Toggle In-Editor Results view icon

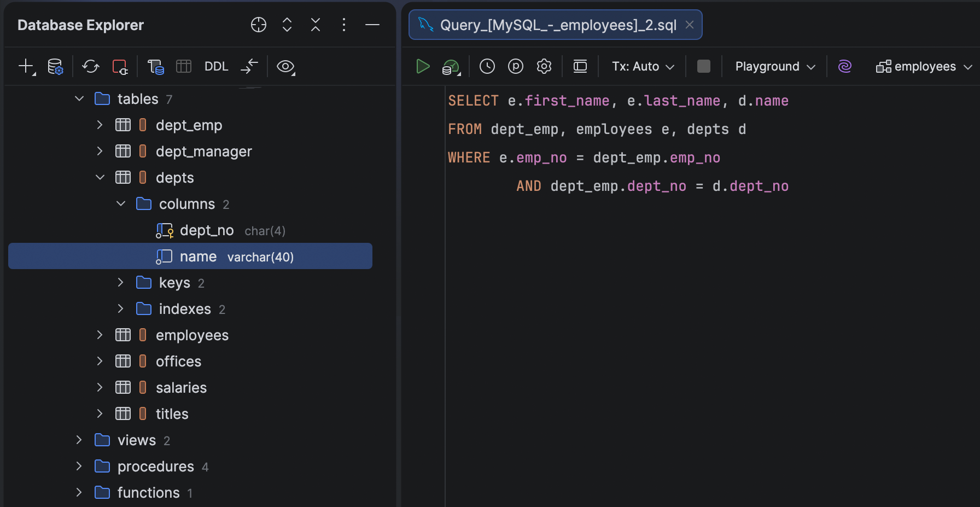pos(580,67)
